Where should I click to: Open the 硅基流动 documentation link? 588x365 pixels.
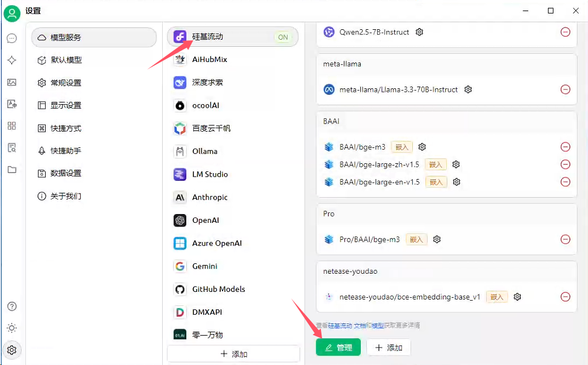pyautogui.click(x=347, y=326)
